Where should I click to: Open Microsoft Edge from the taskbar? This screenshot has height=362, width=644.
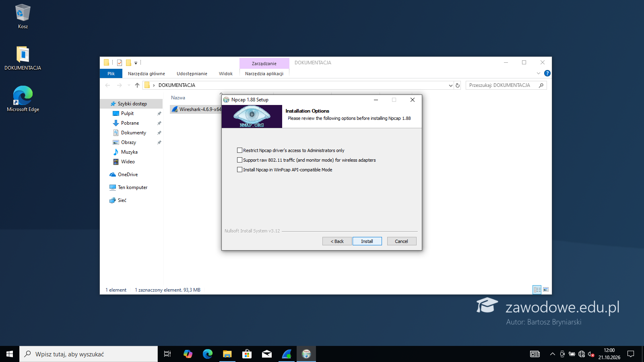208,354
